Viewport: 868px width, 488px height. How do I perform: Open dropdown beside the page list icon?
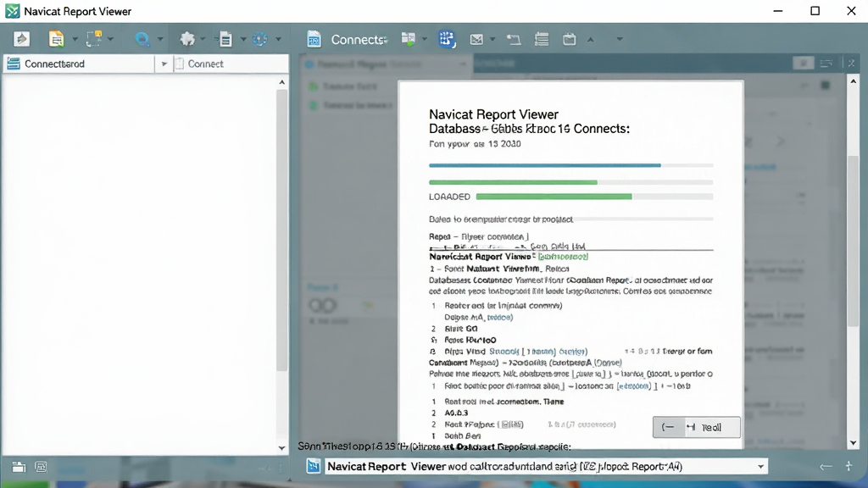[x=243, y=39]
